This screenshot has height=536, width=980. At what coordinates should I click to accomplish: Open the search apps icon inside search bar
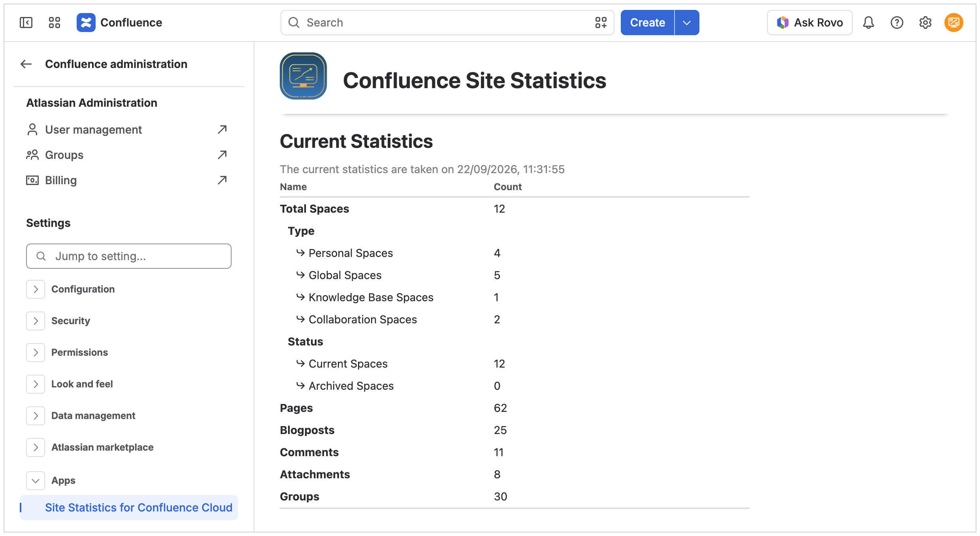click(x=601, y=23)
